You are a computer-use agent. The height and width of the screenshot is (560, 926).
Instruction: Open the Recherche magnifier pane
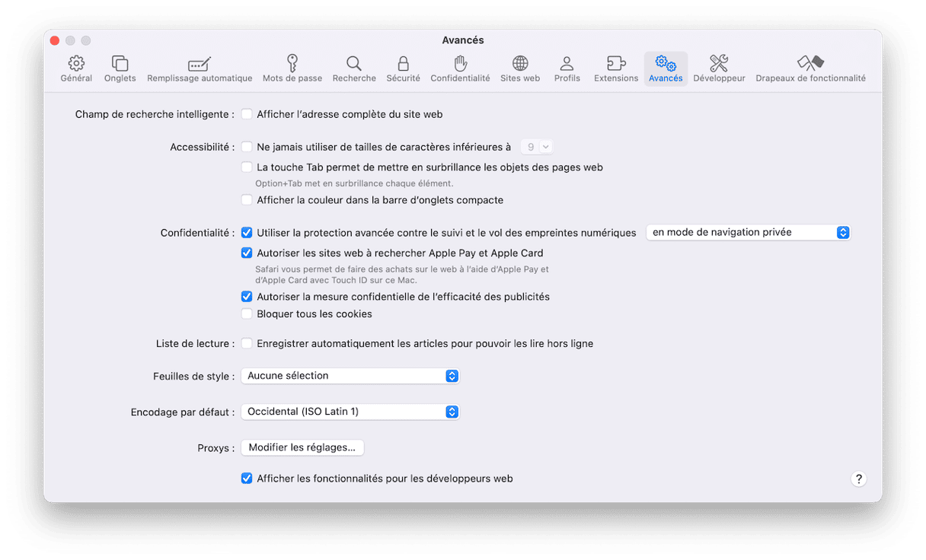[354, 64]
